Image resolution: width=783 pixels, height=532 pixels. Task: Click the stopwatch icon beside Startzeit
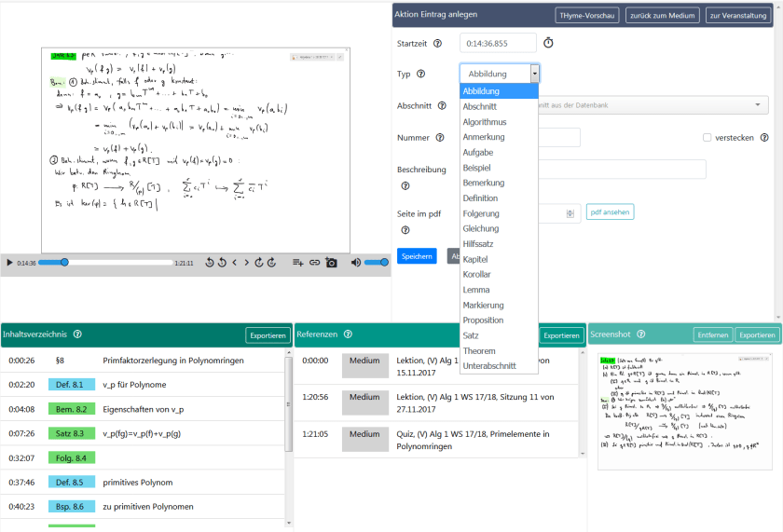tap(549, 43)
